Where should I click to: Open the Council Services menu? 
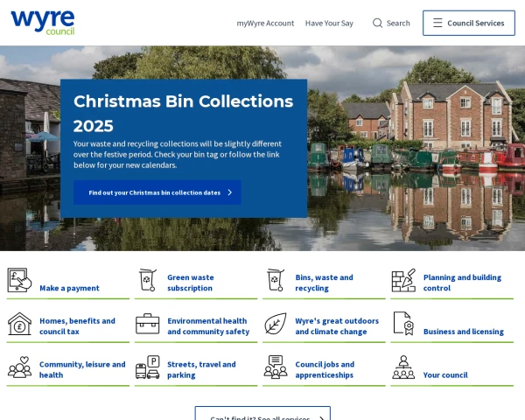point(469,23)
